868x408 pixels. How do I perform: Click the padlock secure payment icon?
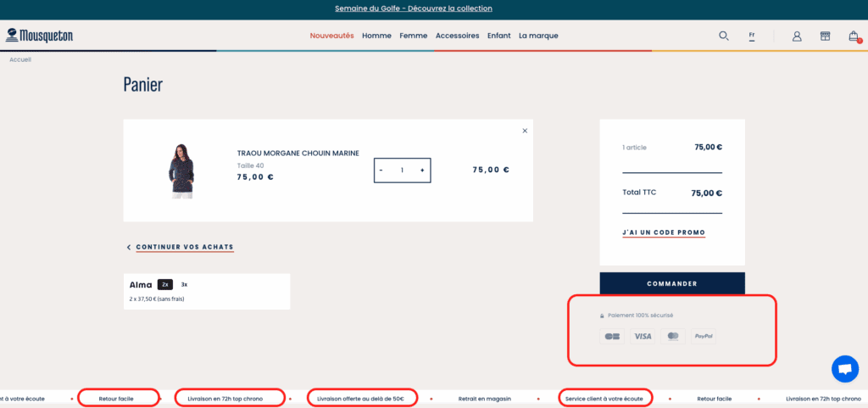click(x=603, y=316)
